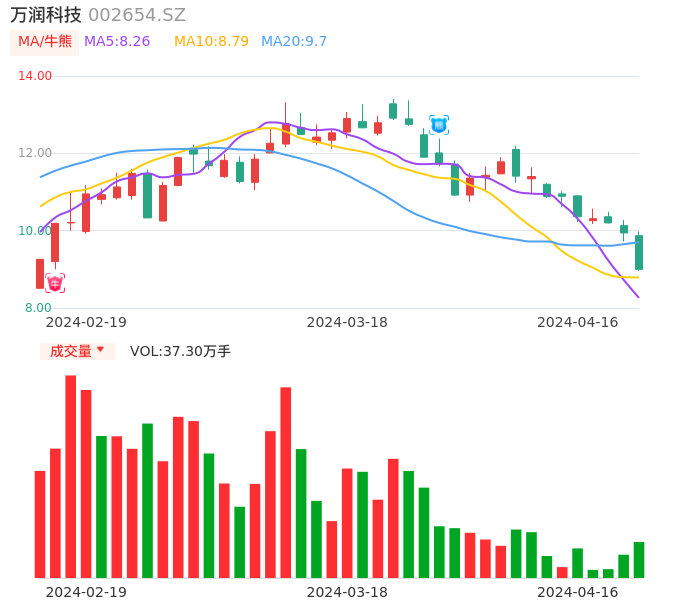
Task: Open the 成交量 indicator dropdown
Action: tap(77, 351)
